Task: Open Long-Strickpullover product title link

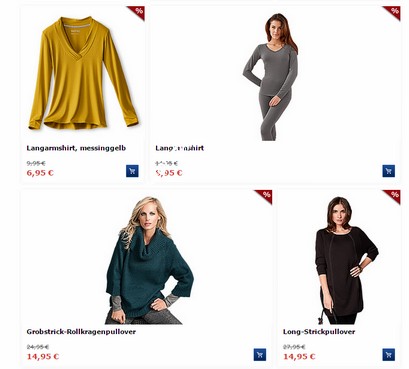Action: coord(319,332)
